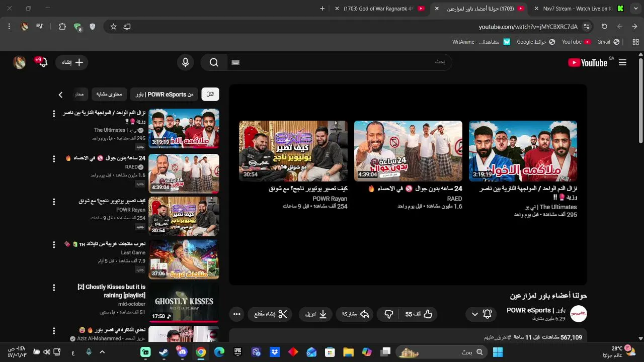Open options for the كيف تصير يوتيوبر ناجح sidebar video

click(x=54, y=202)
